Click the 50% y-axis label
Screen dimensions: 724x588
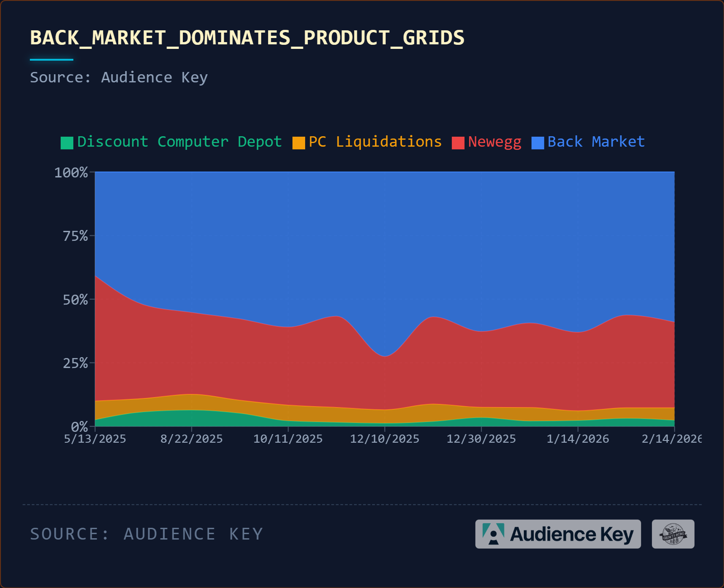(x=75, y=300)
